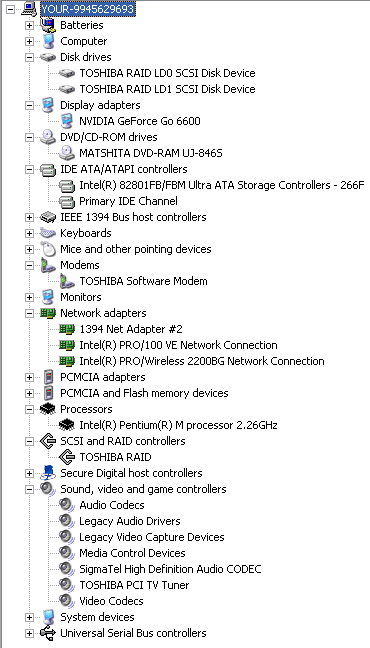Screen dimensions: 370x648
Task: Expand the Batteries category
Action: click(x=29, y=26)
